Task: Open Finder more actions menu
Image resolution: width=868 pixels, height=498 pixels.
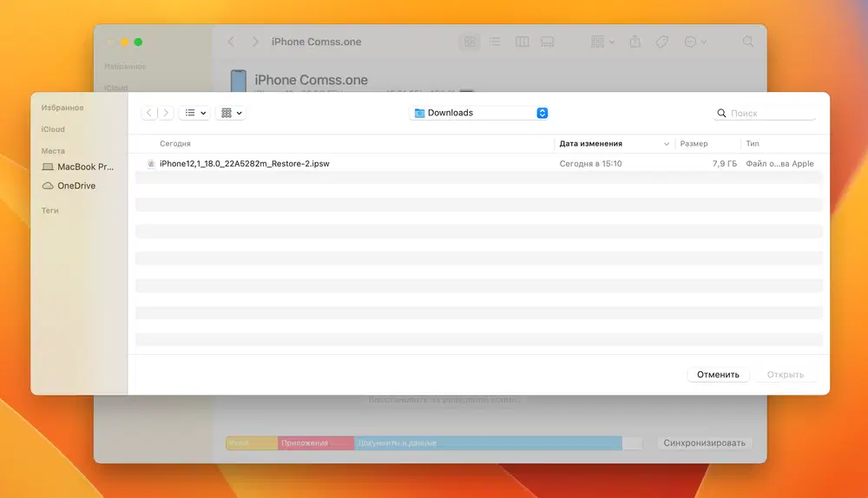Action: click(695, 42)
